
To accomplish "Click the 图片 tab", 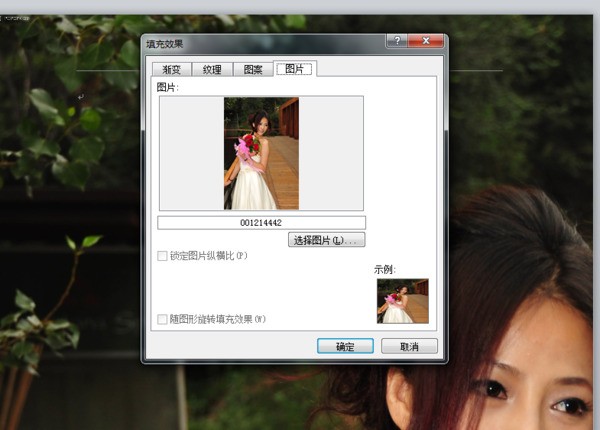I will (294, 69).
